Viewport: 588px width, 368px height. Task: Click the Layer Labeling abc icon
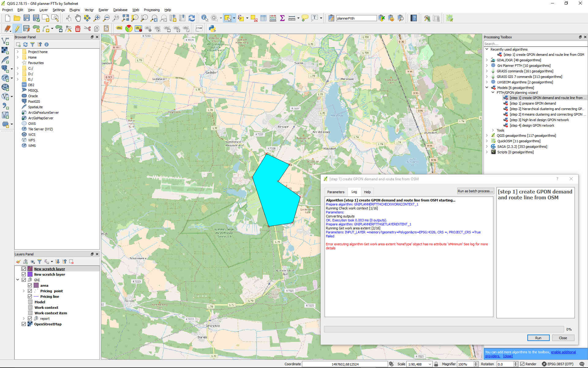[119, 29]
